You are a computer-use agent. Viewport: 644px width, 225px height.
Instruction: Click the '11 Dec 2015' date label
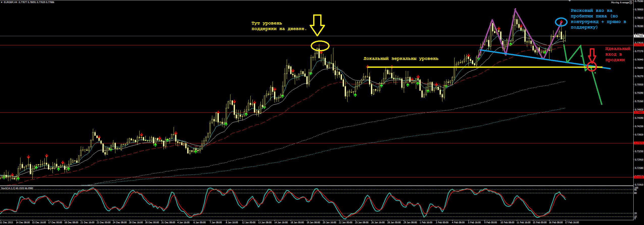click(7, 222)
